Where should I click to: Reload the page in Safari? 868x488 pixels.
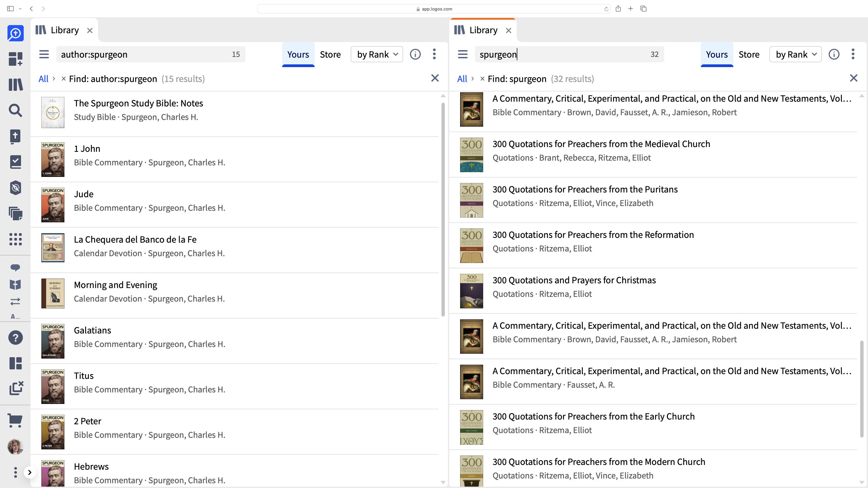(x=606, y=9)
